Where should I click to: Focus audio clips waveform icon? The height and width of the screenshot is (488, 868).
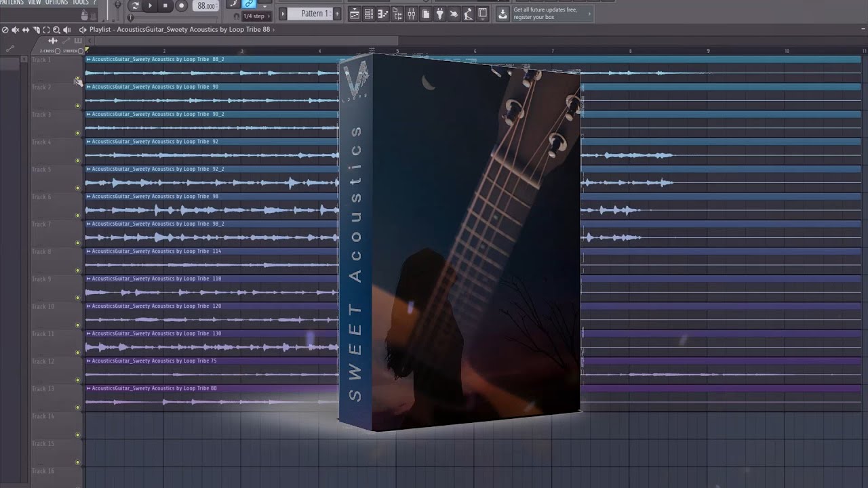click(x=53, y=41)
